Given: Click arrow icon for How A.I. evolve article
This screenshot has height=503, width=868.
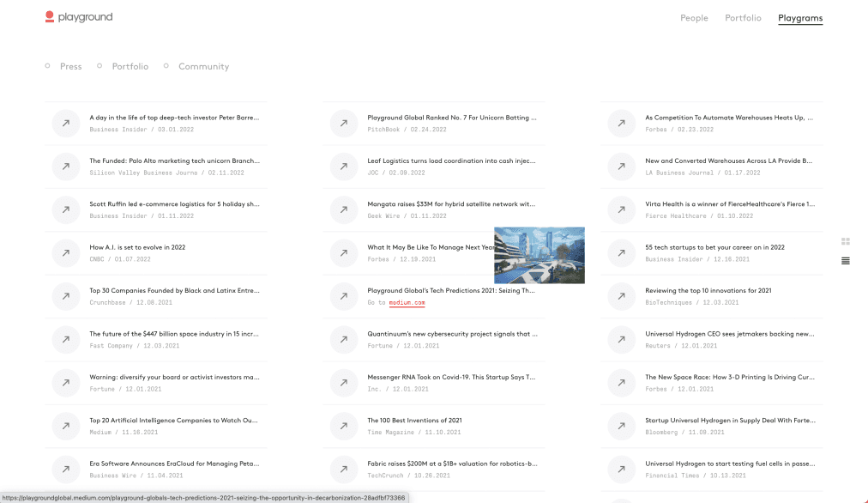Looking at the screenshot, I should pyautogui.click(x=66, y=252).
